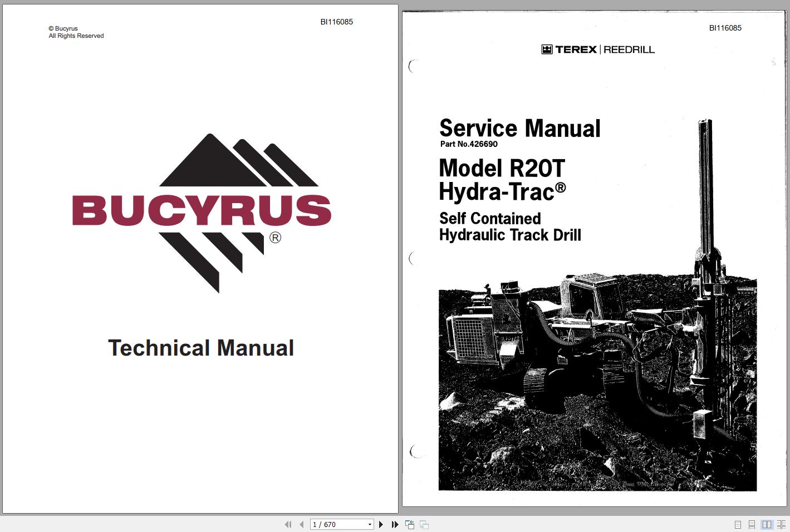The height and width of the screenshot is (532, 790).
Task: Click the 'Self Contained' text
Action: tap(490, 218)
